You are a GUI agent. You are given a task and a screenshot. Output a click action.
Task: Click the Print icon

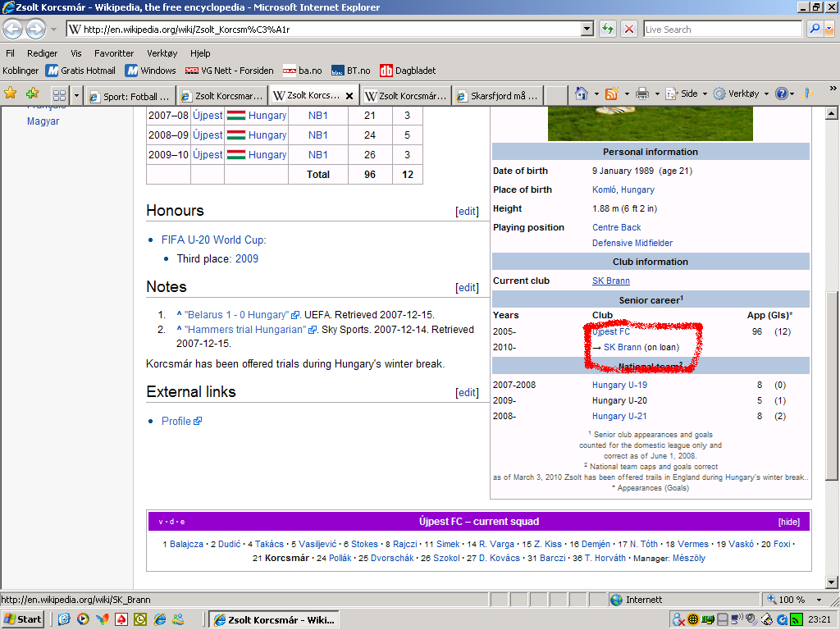pyautogui.click(x=642, y=94)
